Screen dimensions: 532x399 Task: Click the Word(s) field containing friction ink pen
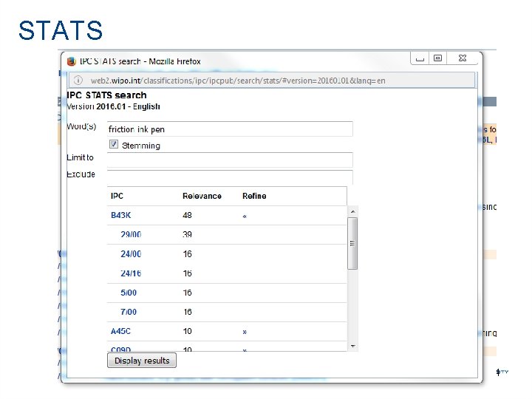[230, 129]
